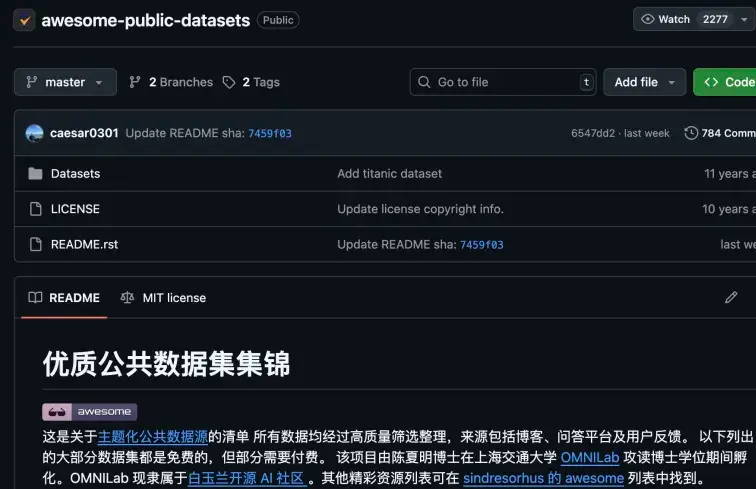
Task: Open the latest commit message 'Update README sha:'
Action: [185, 133]
